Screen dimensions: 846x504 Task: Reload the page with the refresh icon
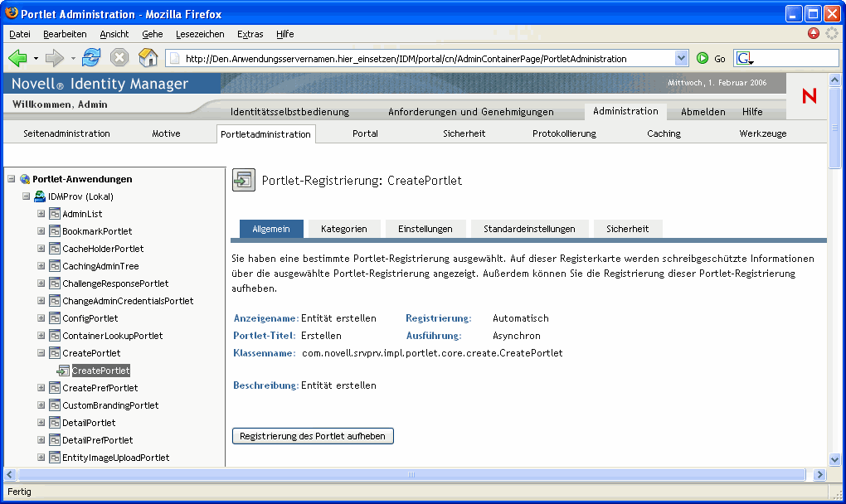click(91, 58)
